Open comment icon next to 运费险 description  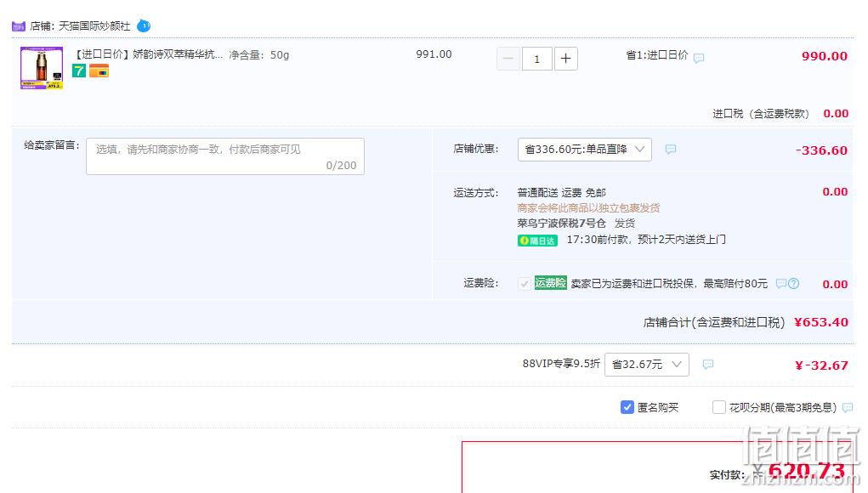[781, 283]
